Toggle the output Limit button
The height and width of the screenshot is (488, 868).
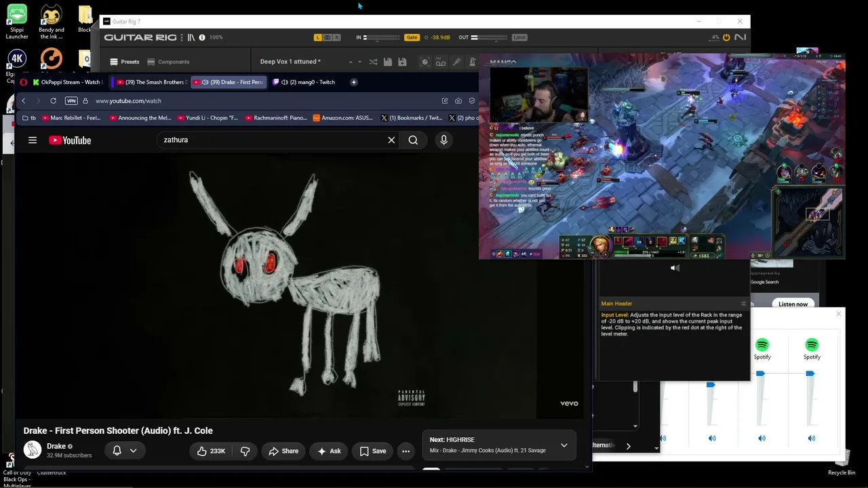(519, 37)
